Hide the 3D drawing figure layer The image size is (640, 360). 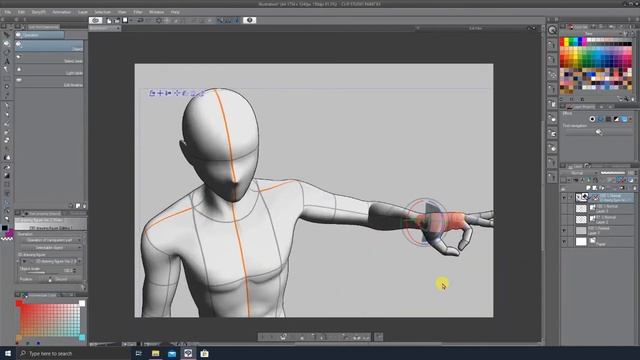(564, 198)
